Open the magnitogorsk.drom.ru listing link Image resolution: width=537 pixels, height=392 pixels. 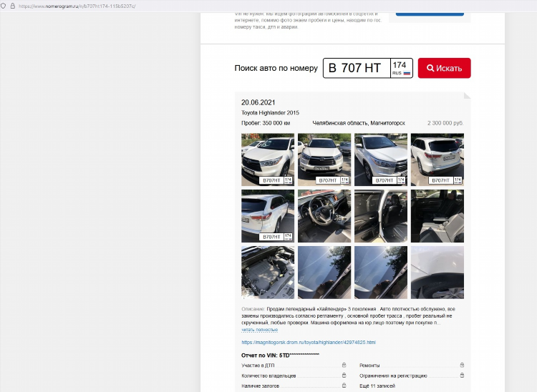pos(309,342)
